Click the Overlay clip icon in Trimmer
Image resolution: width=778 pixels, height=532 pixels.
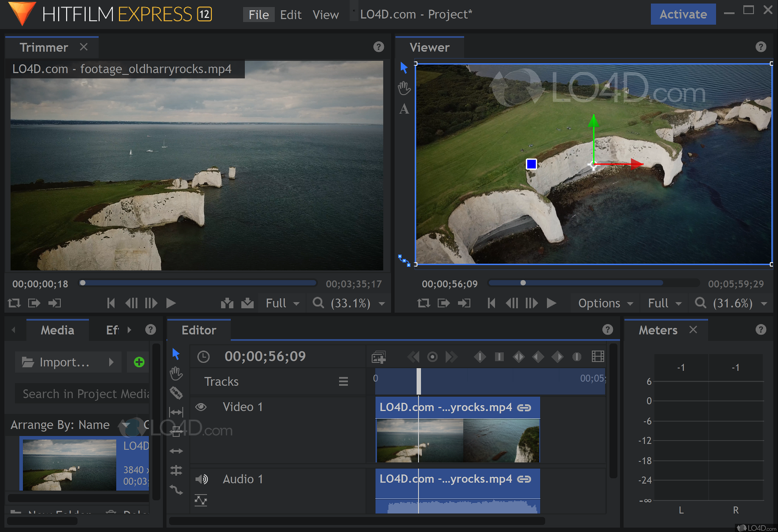[247, 303]
